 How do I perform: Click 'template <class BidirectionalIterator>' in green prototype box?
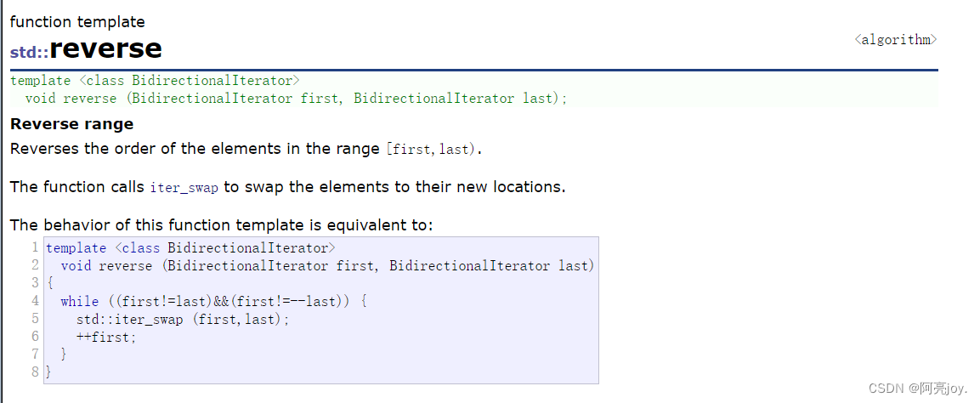[155, 81]
